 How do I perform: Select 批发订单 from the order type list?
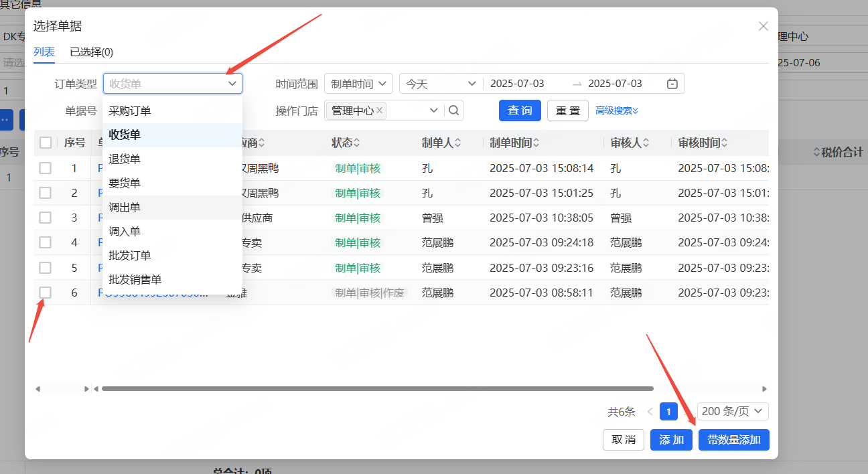click(x=172, y=256)
